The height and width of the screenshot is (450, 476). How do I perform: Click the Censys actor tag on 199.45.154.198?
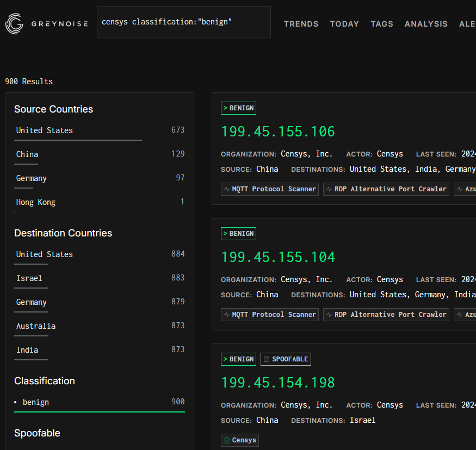(240, 440)
